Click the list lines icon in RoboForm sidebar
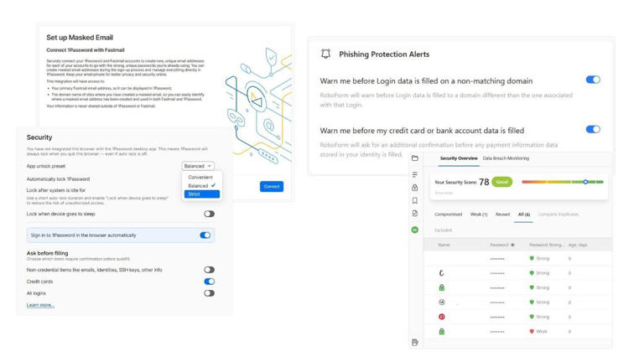644x362 pixels. (415, 174)
